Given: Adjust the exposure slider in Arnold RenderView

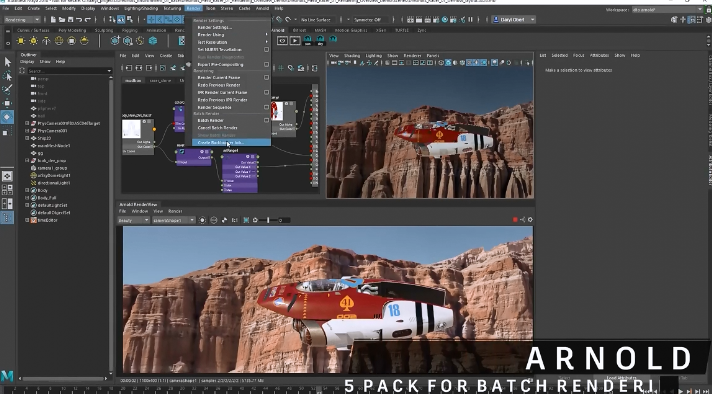Looking at the screenshot, I should point(269,220).
